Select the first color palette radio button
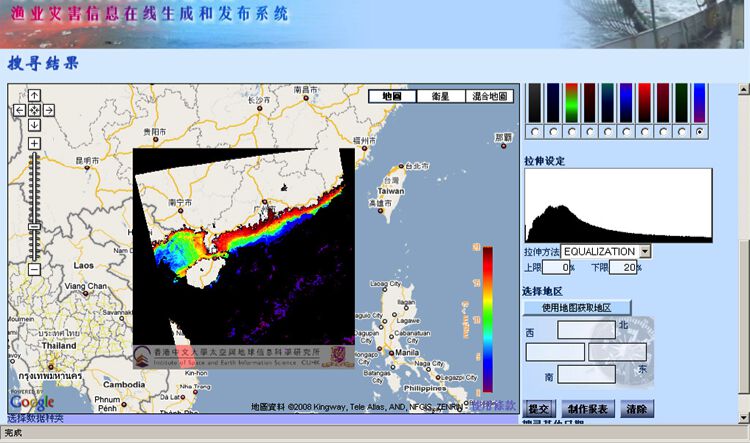 point(534,131)
